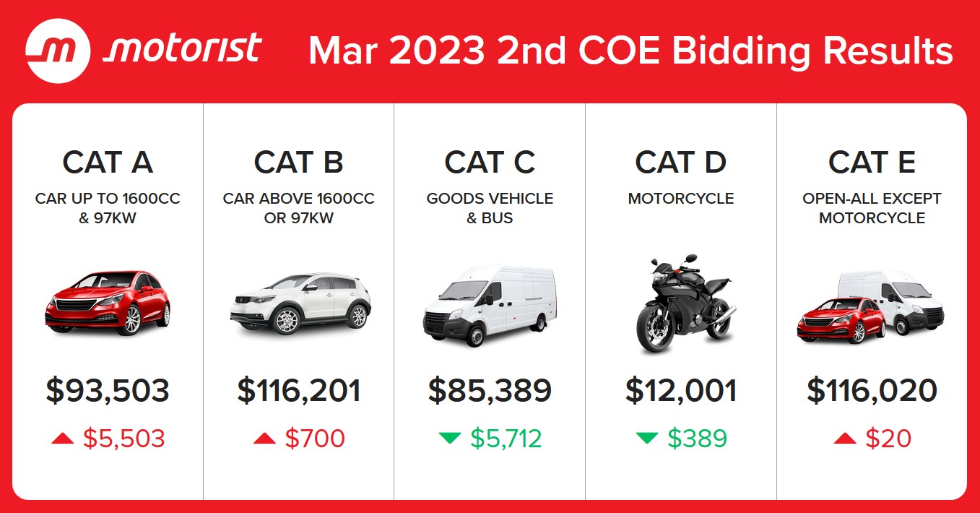
Task: Click the red hatchback car image
Action: coord(108,303)
